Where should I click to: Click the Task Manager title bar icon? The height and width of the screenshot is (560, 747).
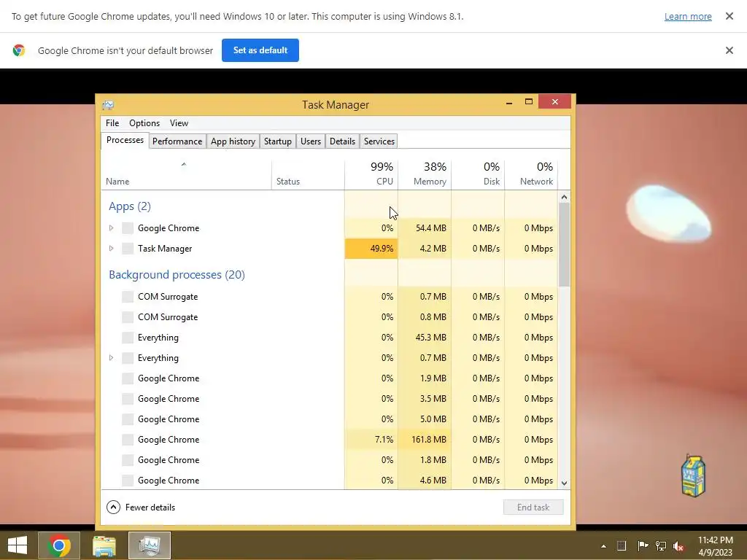(x=108, y=105)
